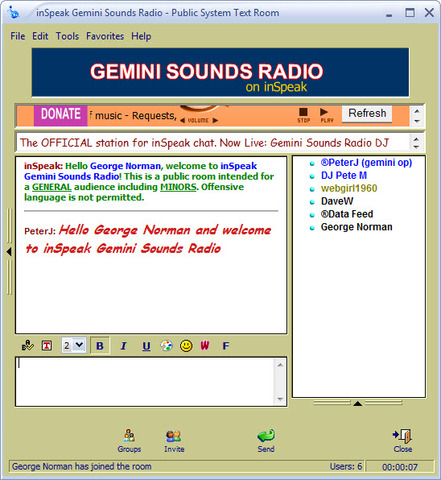Click the red W word art icon
The width and height of the screenshot is (441, 480).
(x=205, y=346)
